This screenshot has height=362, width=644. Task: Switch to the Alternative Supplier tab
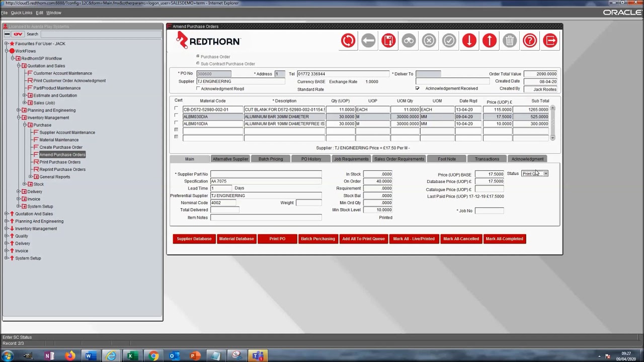click(230, 159)
